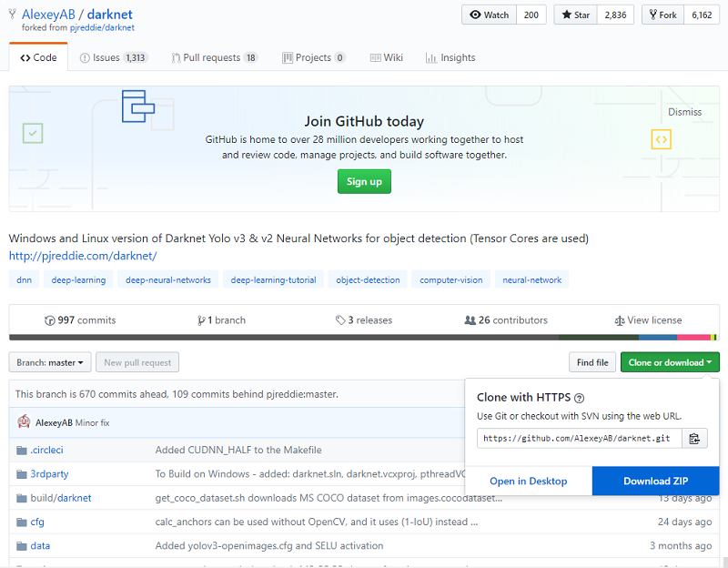This screenshot has height=568, width=728.
Task: Open http://pjreddie.com/darknet/ website link
Action: [x=83, y=256]
